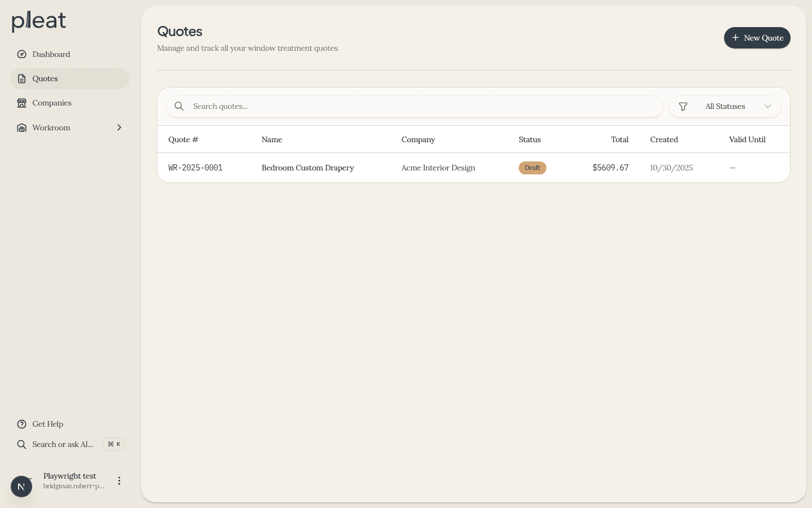Open Search or ask AI
Screen dimensions: 812x508
62,444
